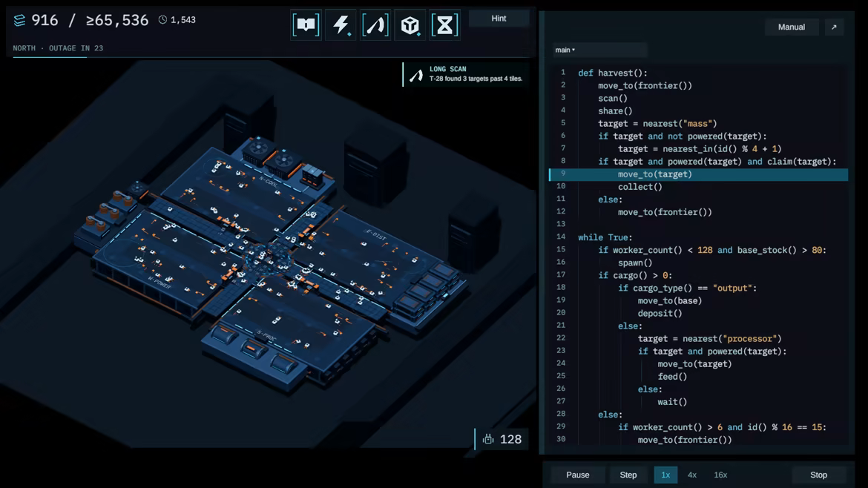868x488 pixels.
Task: Step the simulation once
Action: 628,475
